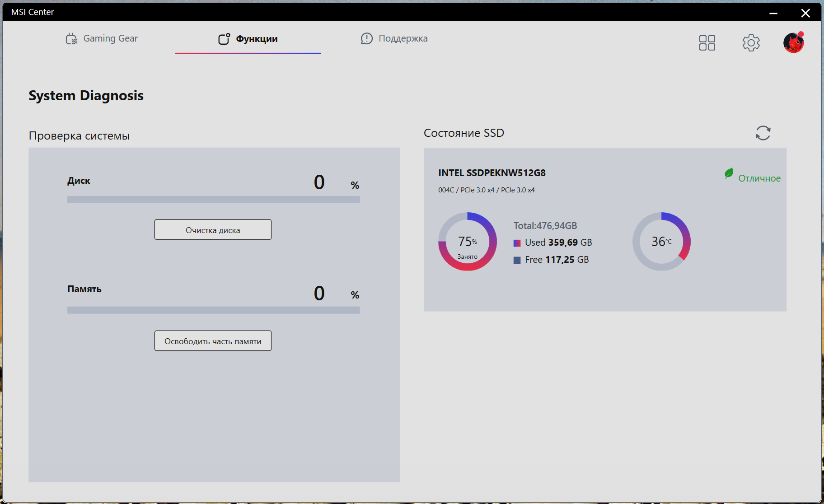This screenshot has width=824, height=504.
Task: Click the Очистка диска button
Action: click(213, 230)
